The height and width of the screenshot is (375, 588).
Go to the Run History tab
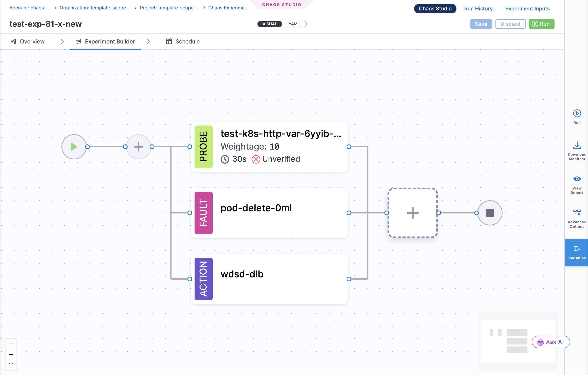tap(478, 8)
